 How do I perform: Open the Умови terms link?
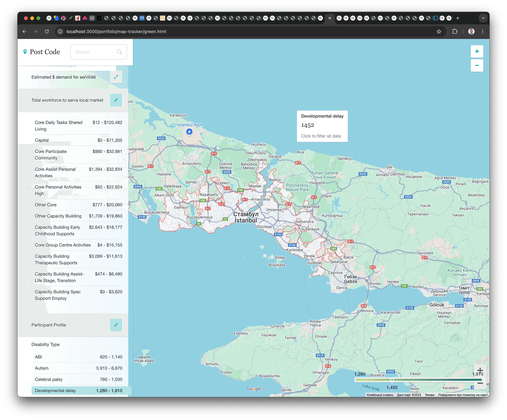coord(429,395)
